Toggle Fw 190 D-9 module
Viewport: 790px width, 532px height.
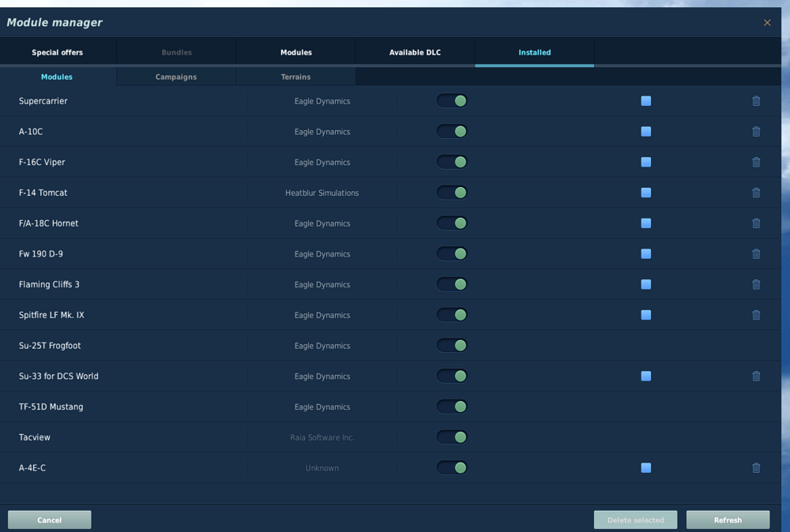point(452,253)
